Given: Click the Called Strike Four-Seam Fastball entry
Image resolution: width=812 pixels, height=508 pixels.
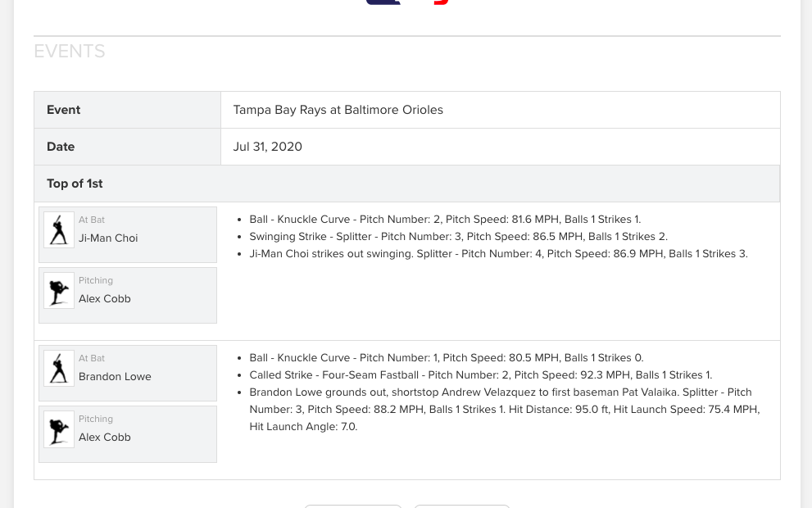Looking at the screenshot, I should [x=480, y=375].
